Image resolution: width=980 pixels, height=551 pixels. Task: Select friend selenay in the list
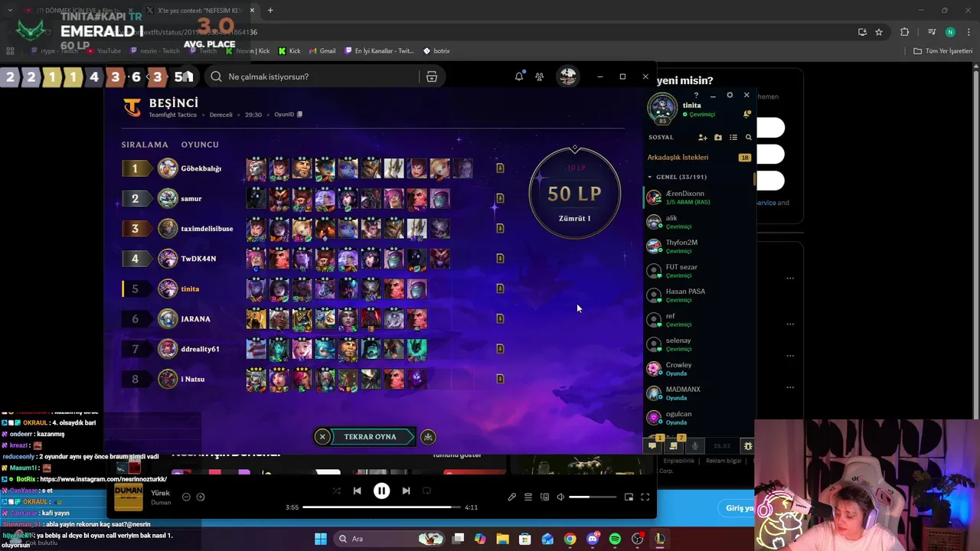pyautogui.click(x=700, y=344)
